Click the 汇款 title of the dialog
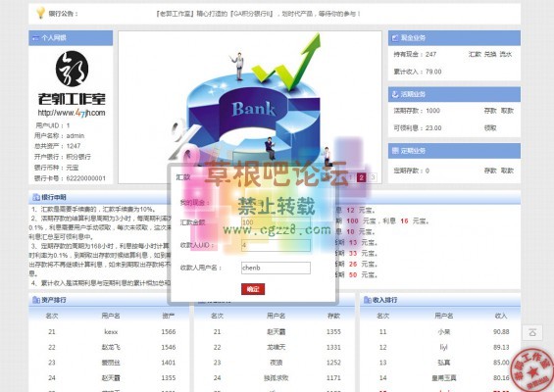554x392 pixels. (x=183, y=177)
